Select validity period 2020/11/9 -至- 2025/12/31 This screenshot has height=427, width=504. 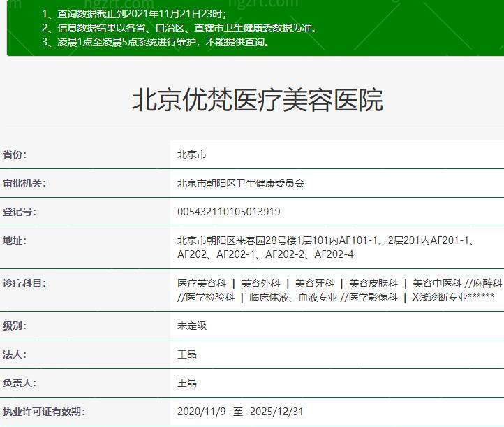[x=240, y=412]
